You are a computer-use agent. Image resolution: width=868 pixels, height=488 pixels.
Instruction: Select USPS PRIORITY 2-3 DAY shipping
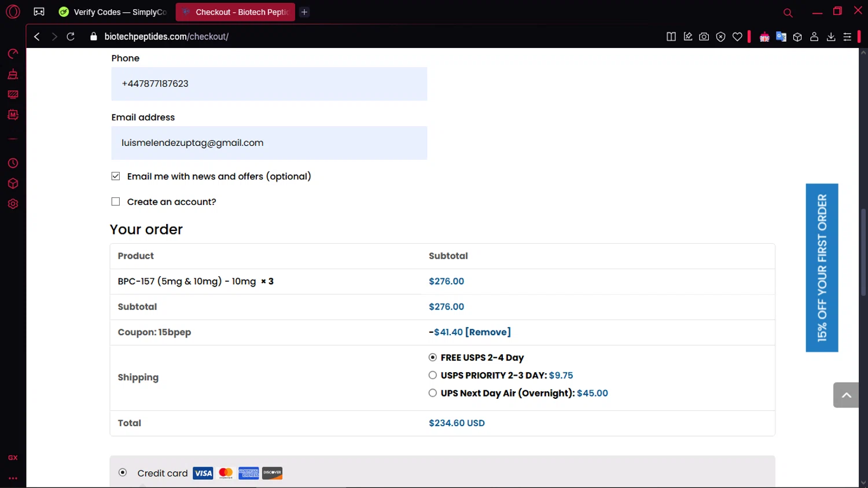click(x=433, y=375)
